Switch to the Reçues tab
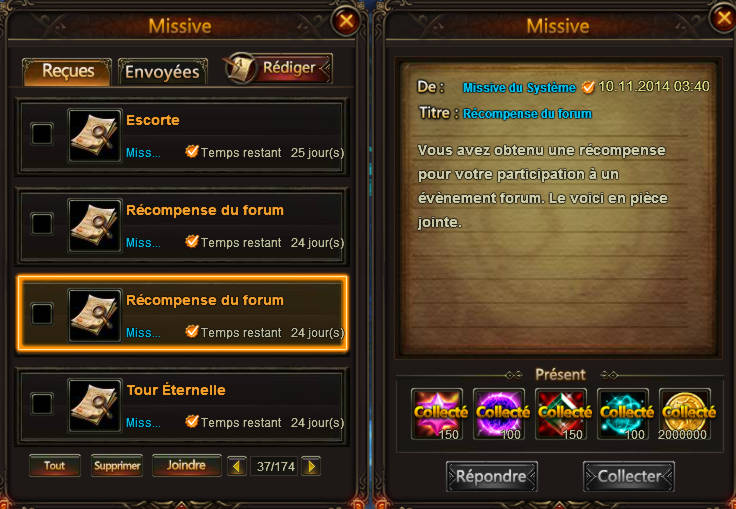 tap(67, 72)
